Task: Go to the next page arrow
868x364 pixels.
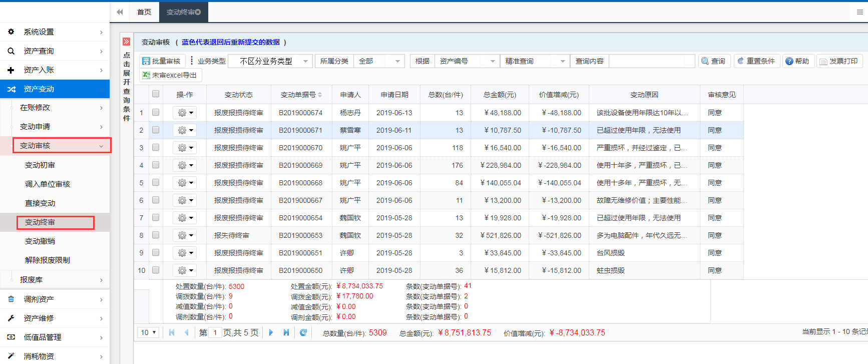Action: click(x=271, y=332)
